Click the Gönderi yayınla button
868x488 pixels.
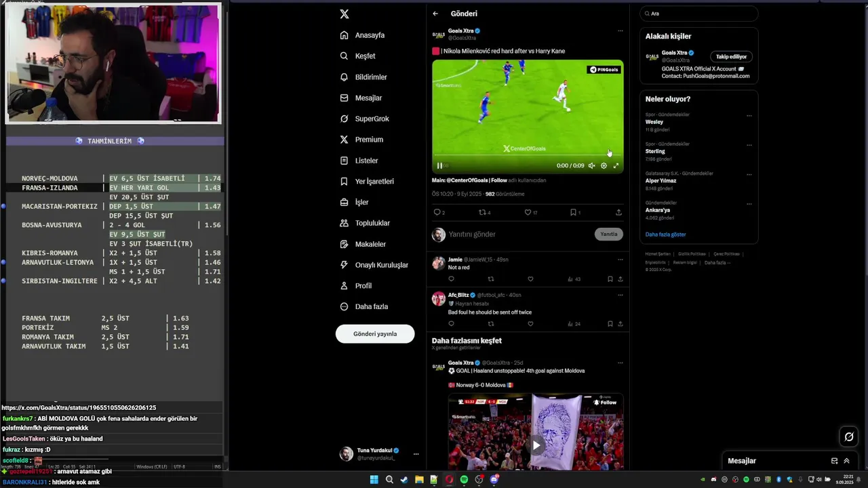click(x=375, y=333)
